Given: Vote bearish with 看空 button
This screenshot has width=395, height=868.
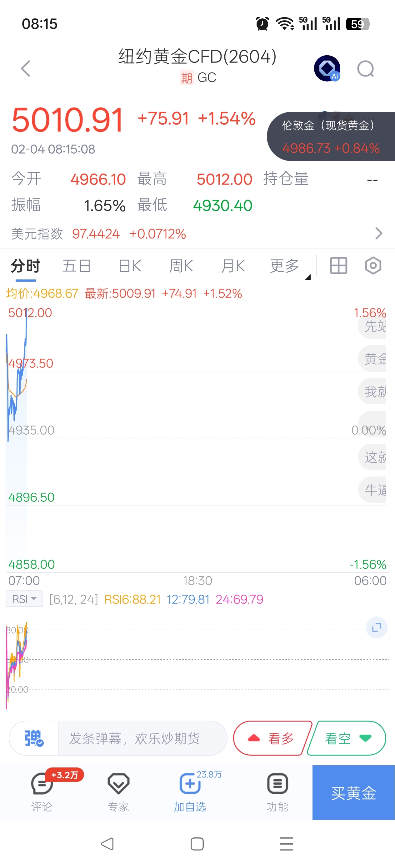Looking at the screenshot, I should pyautogui.click(x=347, y=738).
